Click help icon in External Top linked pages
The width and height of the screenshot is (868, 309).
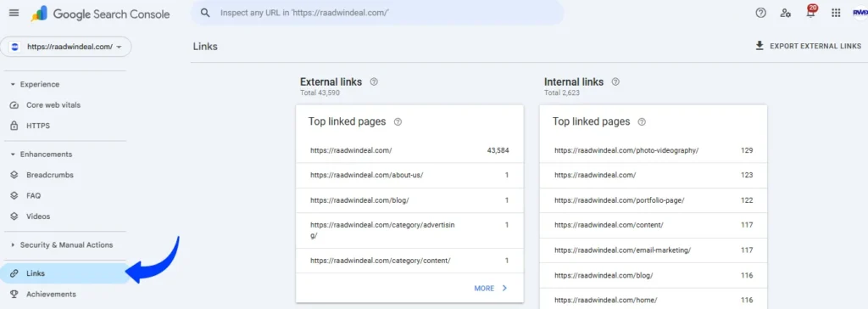[398, 121]
